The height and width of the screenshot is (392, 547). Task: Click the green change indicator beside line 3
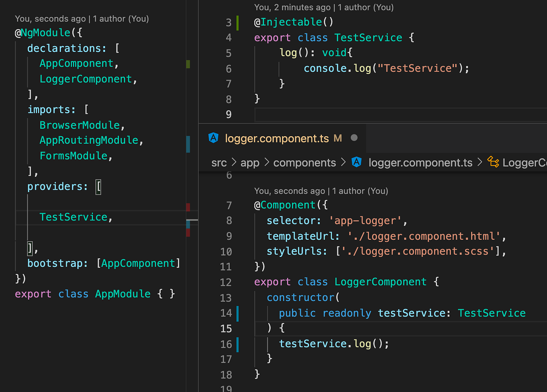click(x=238, y=23)
